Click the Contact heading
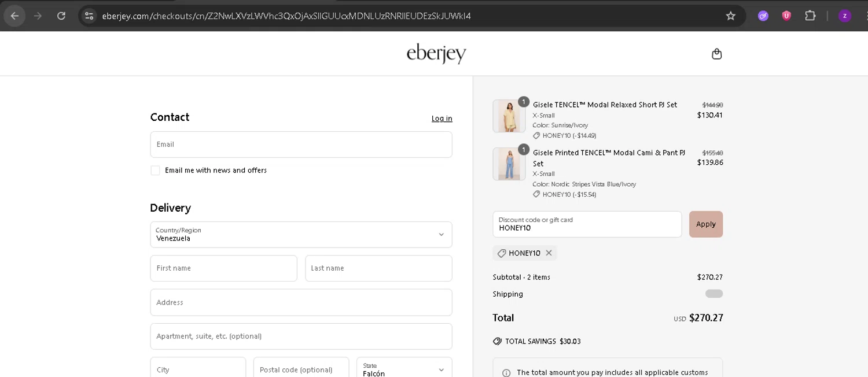Image resolution: width=868 pixels, height=377 pixels. (x=170, y=117)
